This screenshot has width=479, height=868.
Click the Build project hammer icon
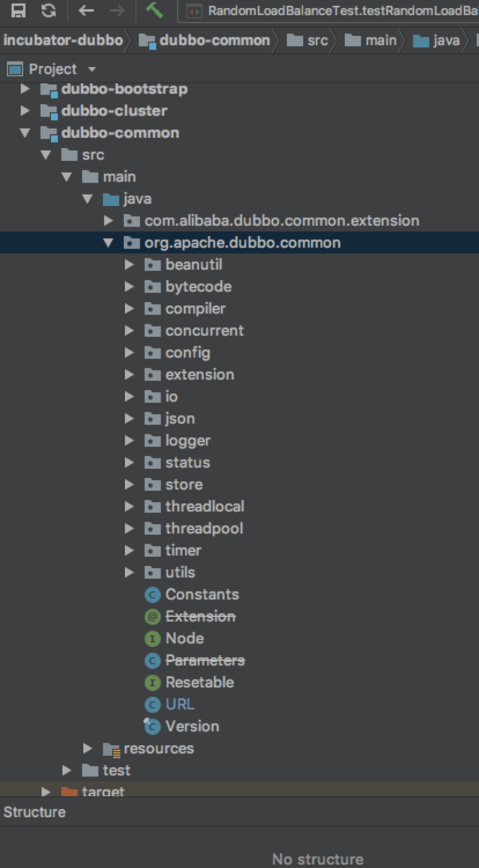pos(154,10)
